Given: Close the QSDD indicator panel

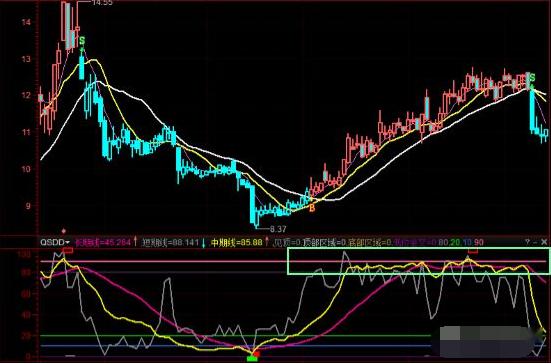Looking at the screenshot, I should tap(544, 242).
